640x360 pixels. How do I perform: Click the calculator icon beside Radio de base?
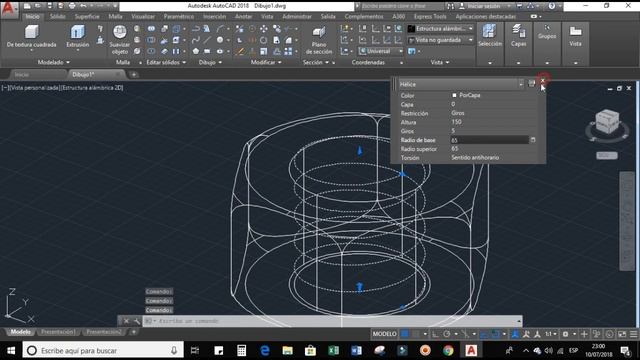[533, 140]
